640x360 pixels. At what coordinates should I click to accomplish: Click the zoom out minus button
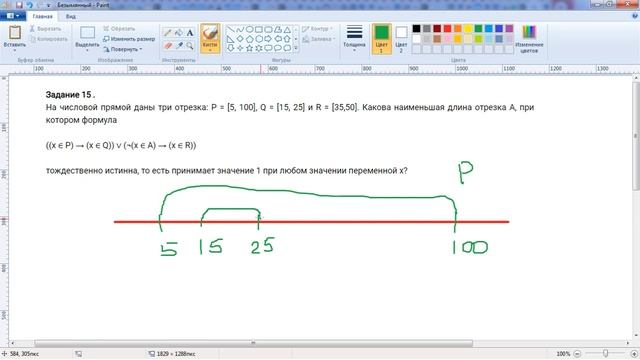click(x=577, y=353)
